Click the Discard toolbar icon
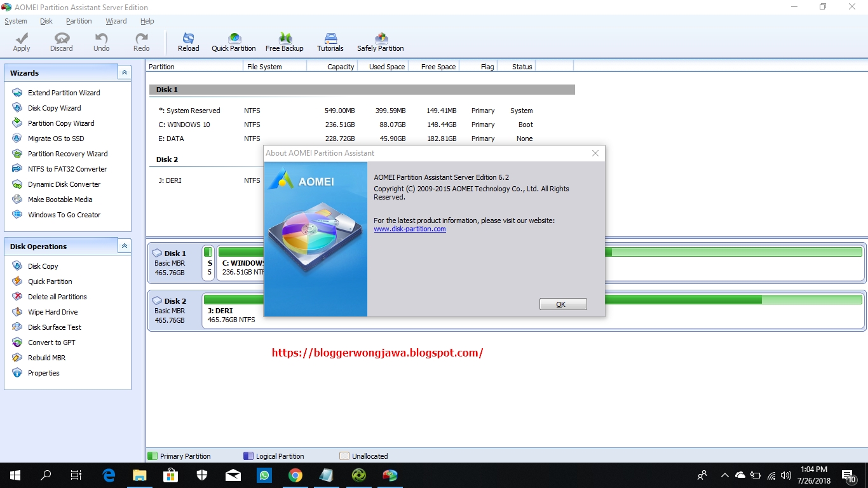The width and height of the screenshot is (868, 488). (62, 43)
